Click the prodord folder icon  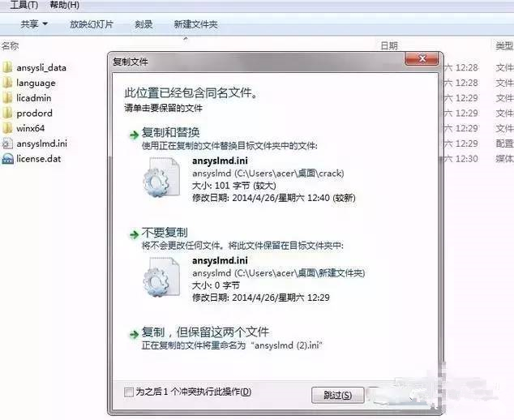pyautogui.click(x=7, y=114)
